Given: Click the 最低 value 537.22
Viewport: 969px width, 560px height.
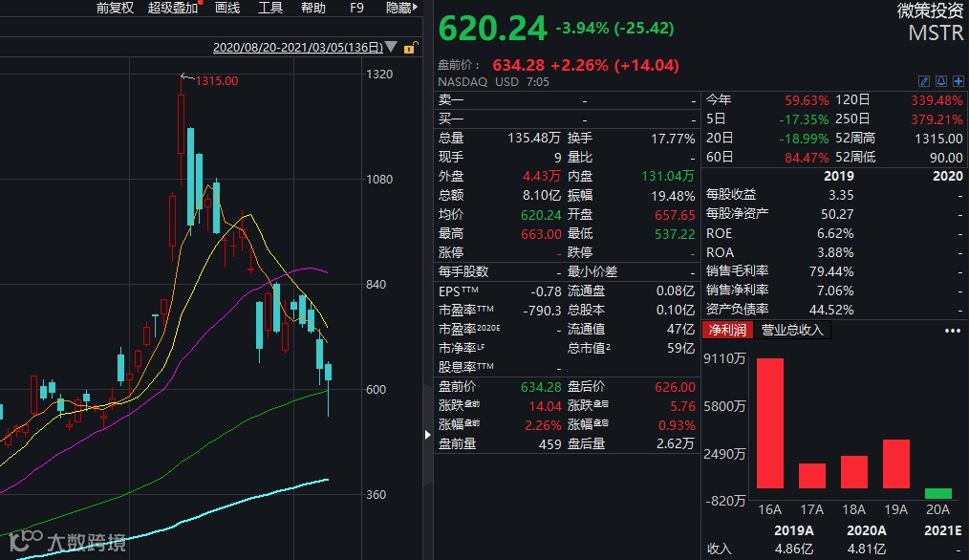Looking at the screenshot, I should (675, 234).
